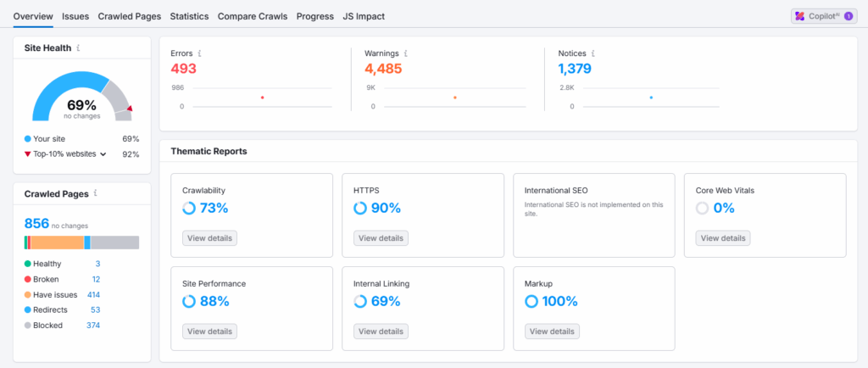Click the Site Health gauge chart
Screen dimensions: 868x368
[82, 97]
